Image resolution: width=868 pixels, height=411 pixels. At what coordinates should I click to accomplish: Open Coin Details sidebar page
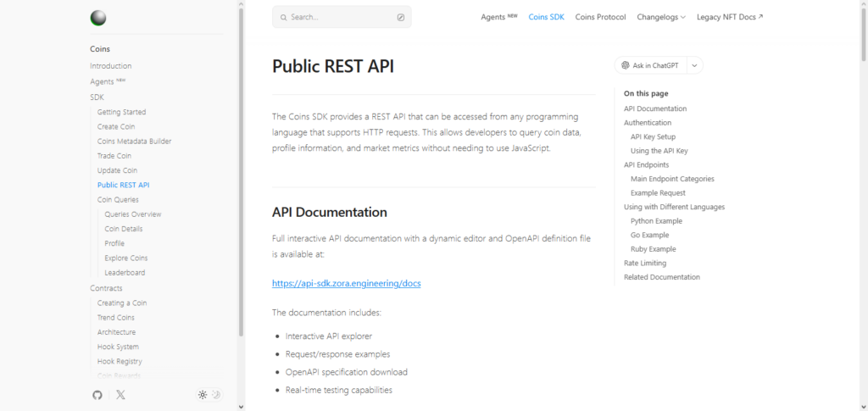pyautogui.click(x=124, y=229)
